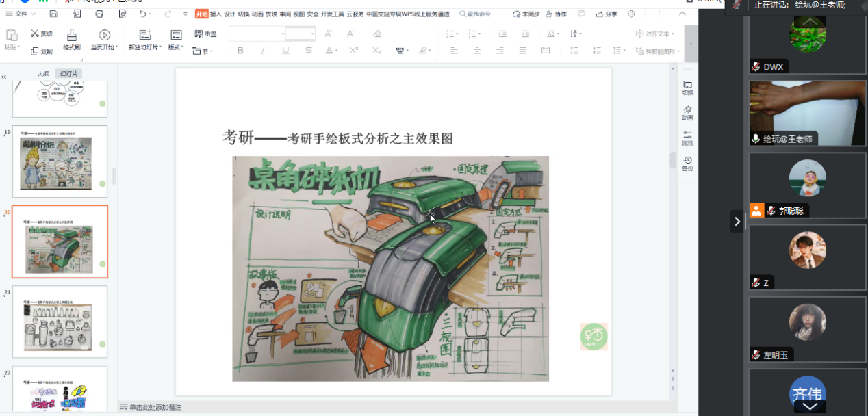
Task: Click the Redo arrow icon
Action: (x=168, y=14)
